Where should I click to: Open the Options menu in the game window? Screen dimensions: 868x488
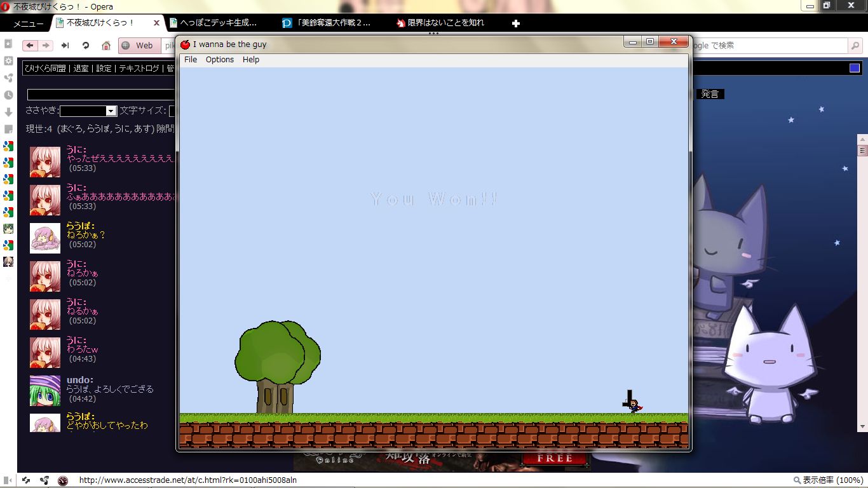click(220, 60)
